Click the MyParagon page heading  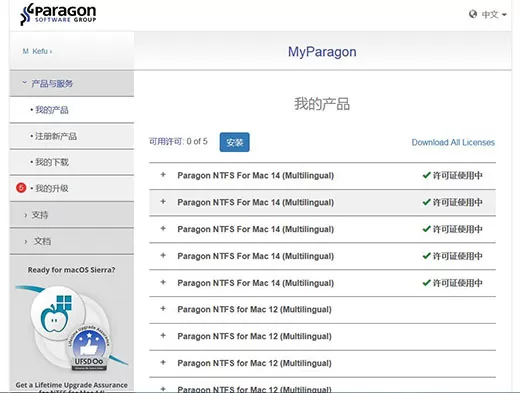point(322,52)
